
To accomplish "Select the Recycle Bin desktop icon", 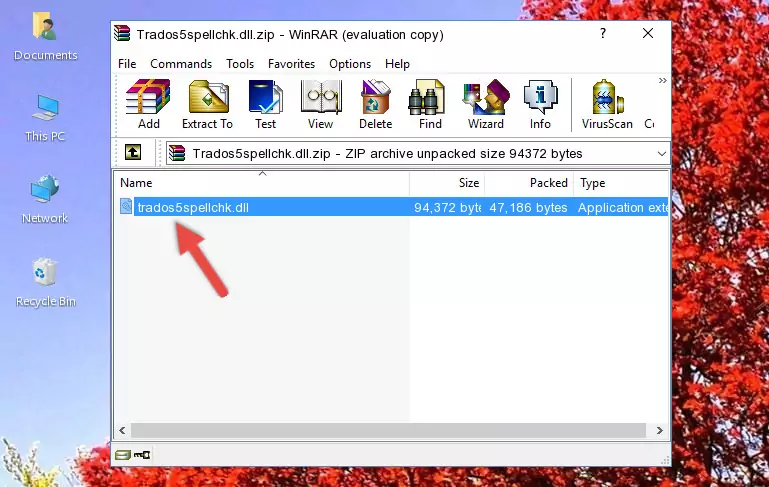I will 46,283.
